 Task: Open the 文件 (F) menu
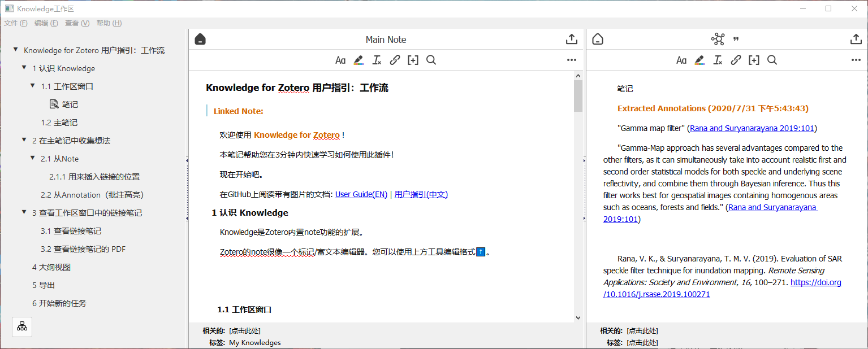(15, 23)
